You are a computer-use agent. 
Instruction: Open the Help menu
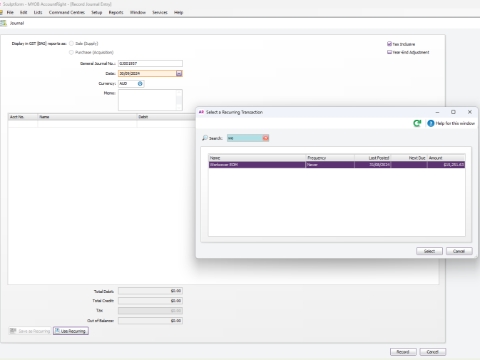tap(179, 12)
